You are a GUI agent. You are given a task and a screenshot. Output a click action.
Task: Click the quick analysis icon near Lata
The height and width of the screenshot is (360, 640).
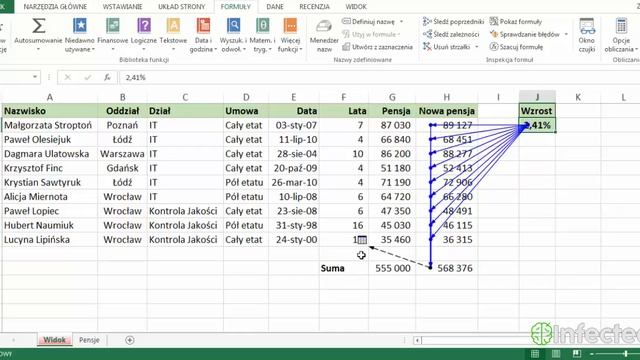click(362, 240)
